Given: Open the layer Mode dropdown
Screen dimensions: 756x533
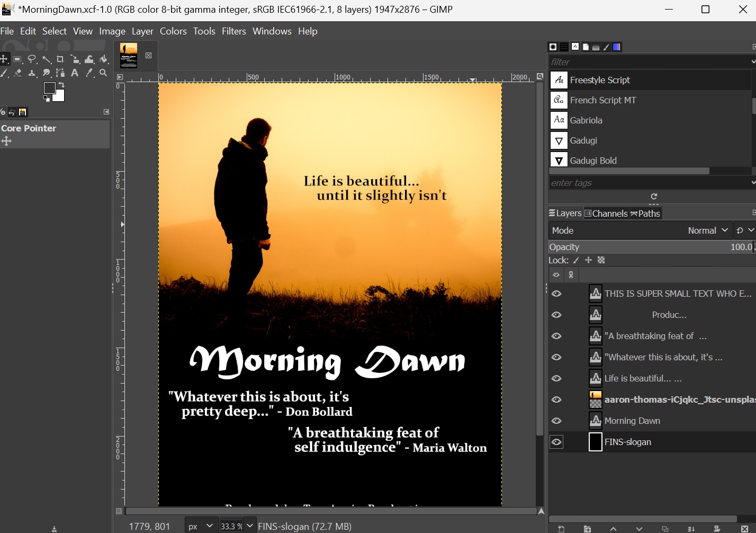Looking at the screenshot, I should coord(641,230).
